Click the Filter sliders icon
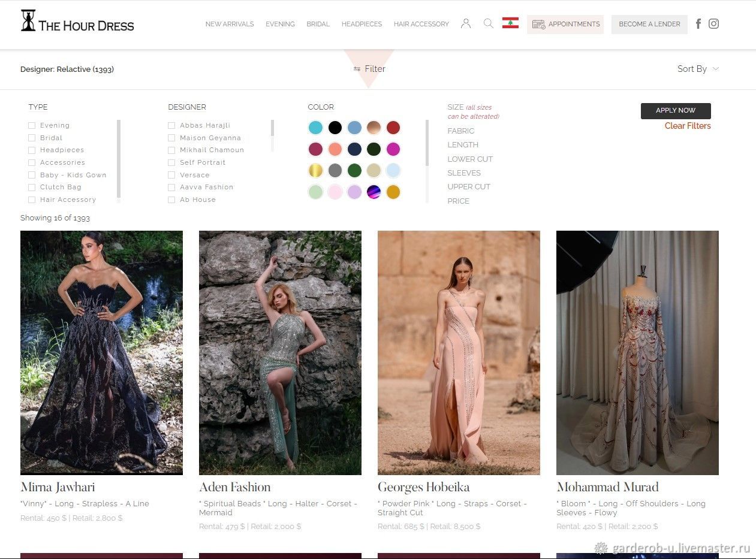Image resolution: width=756 pixels, height=559 pixels. point(357,69)
